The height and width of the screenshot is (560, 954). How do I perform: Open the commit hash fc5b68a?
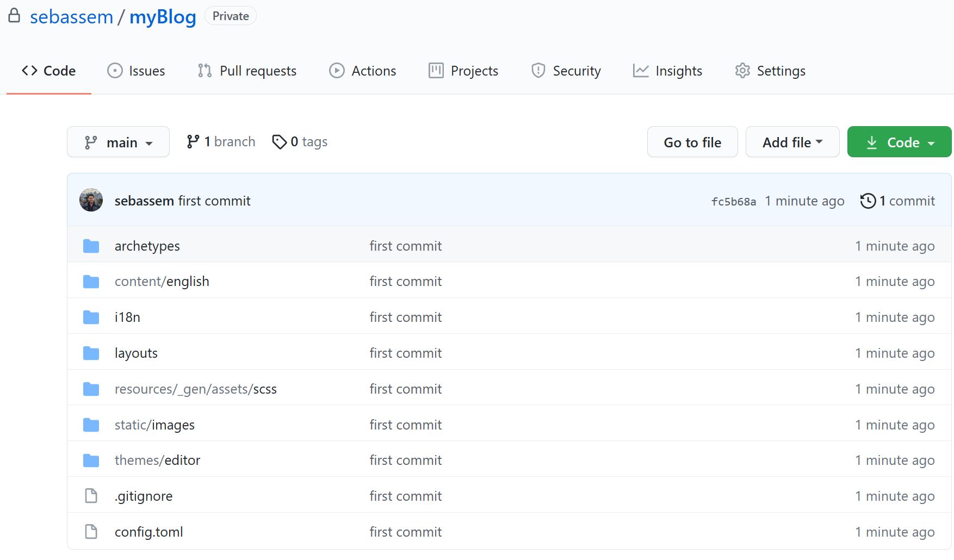pos(734,202)
